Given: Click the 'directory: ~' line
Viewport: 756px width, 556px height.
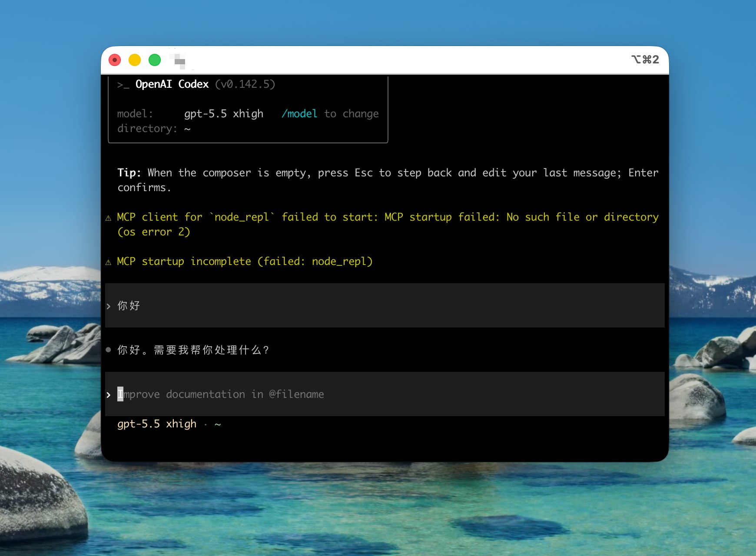Looking at the screenshot, I should click(x=154, y=129).
